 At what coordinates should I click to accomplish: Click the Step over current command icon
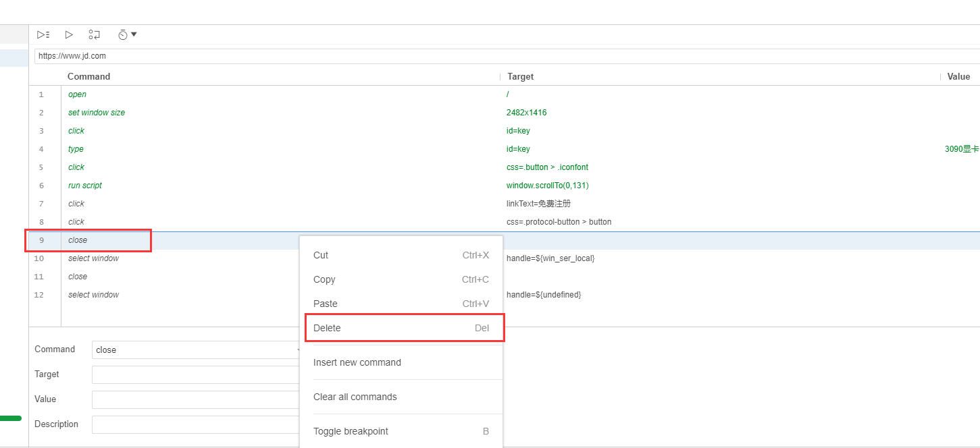tap(95, 34)
